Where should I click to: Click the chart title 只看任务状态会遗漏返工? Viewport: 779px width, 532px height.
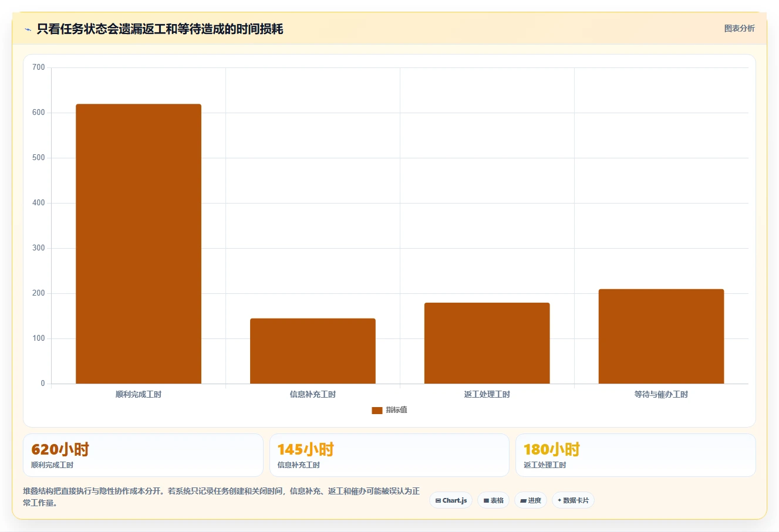point(160,29)
